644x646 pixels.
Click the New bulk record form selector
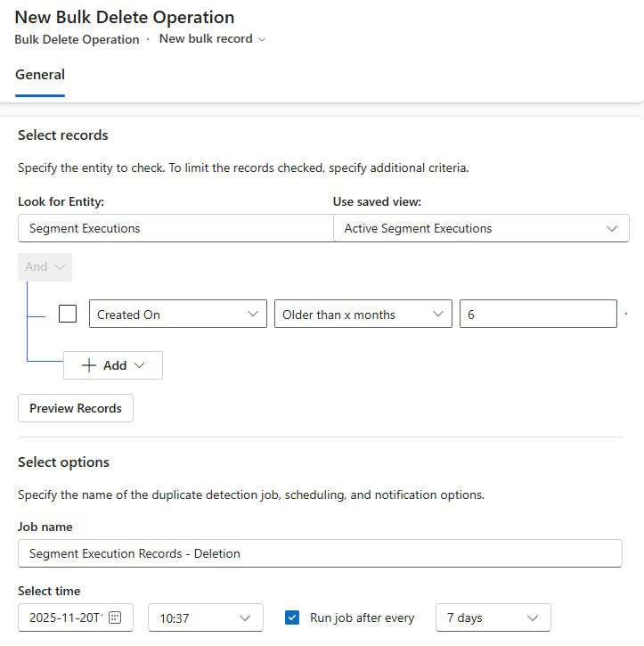pyautogui.click(x=206, y=39)
